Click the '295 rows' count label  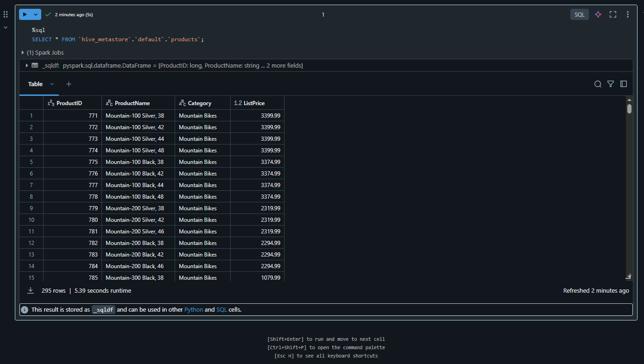coord(53,290)
